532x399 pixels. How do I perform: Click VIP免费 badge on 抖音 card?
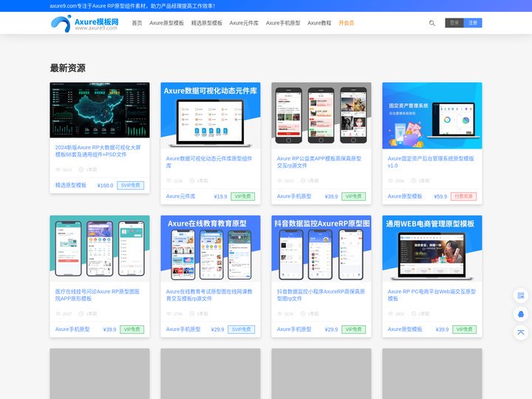click(353, 329)
